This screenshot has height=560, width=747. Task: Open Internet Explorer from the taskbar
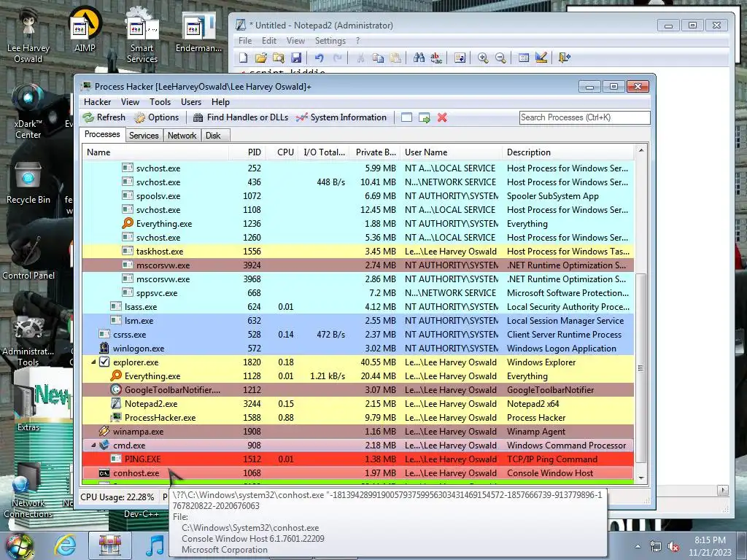64,545
